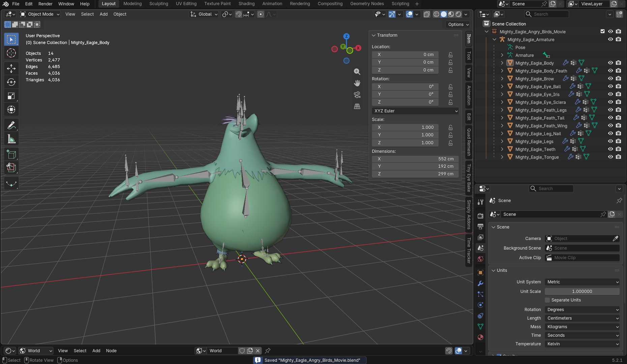Select the Annotate tool

(x=11, y=125)
